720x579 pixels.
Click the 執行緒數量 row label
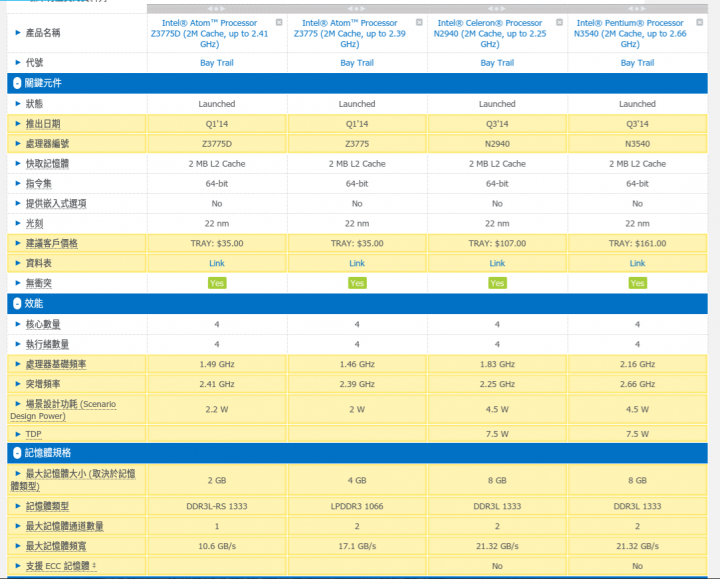pos(47,344)
